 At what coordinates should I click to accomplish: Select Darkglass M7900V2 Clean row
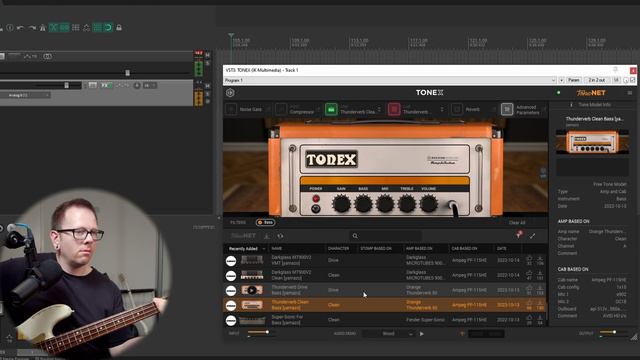[384, 275]
